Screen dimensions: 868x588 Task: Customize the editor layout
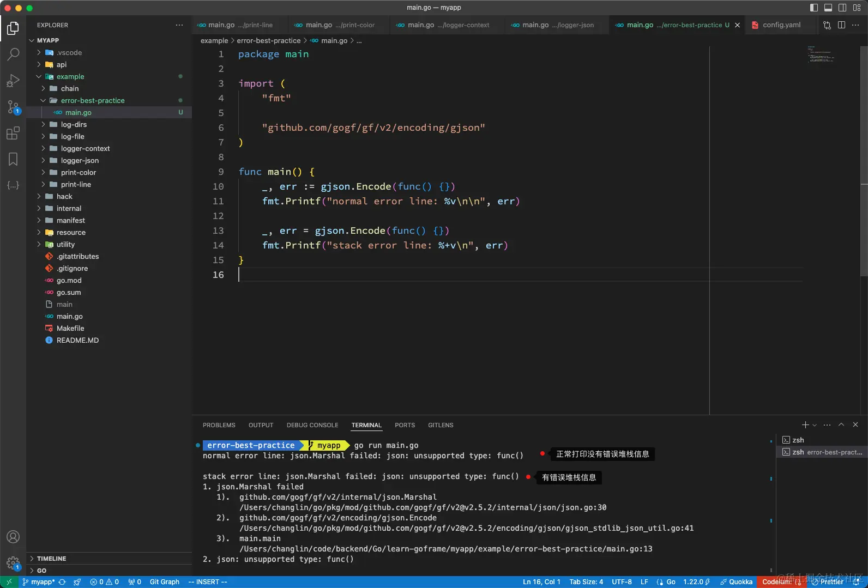857,8
